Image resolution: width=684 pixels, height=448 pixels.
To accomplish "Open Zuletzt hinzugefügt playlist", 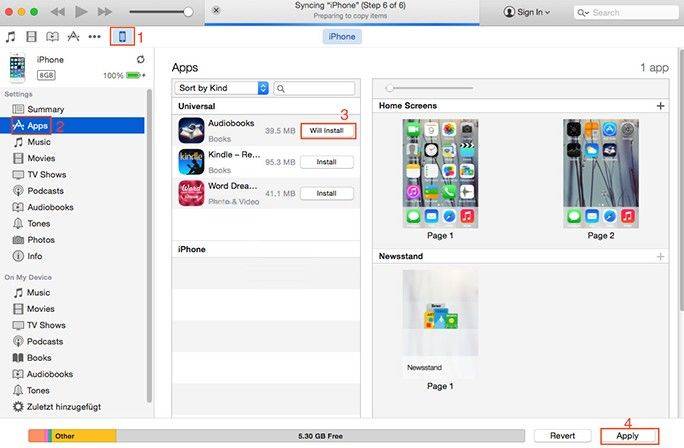I will tap(72, 407).
